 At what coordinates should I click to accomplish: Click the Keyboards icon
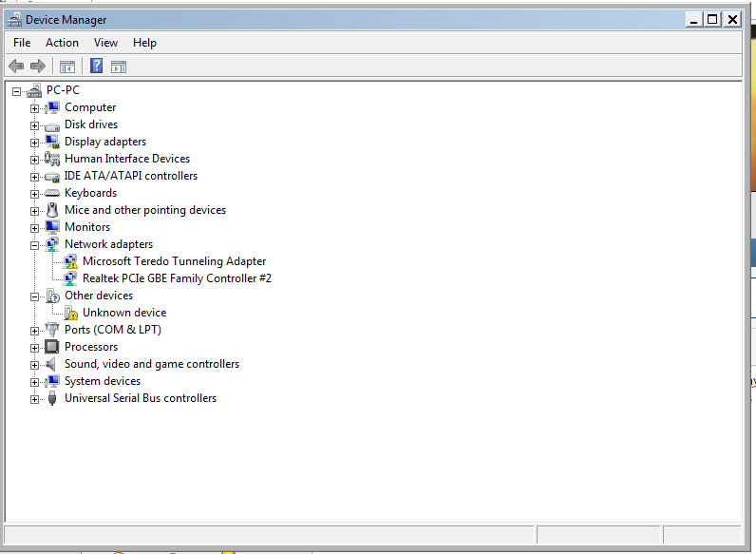click(52, 193)
